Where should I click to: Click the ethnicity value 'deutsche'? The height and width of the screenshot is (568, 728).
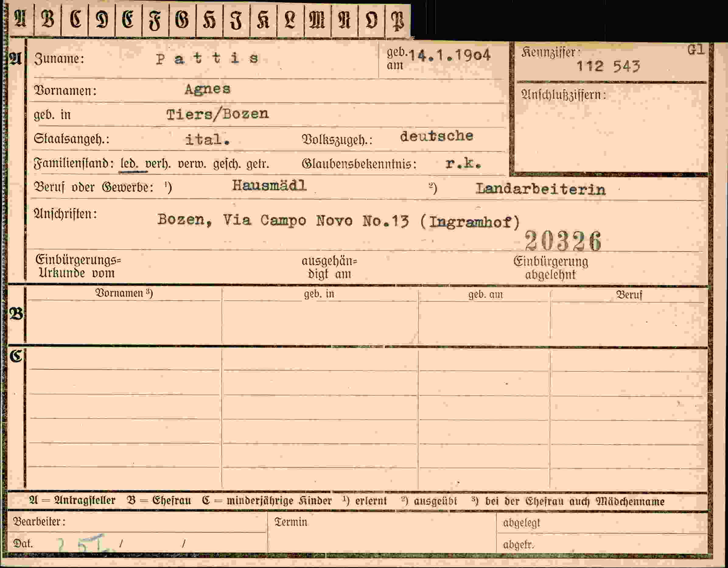coord(436,136)
